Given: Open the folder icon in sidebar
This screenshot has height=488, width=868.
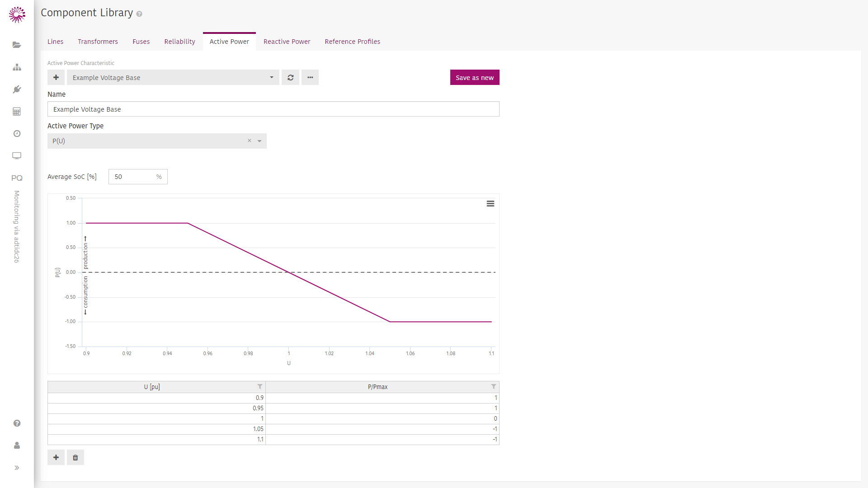Looking at the screenshot, I should 17,45.
